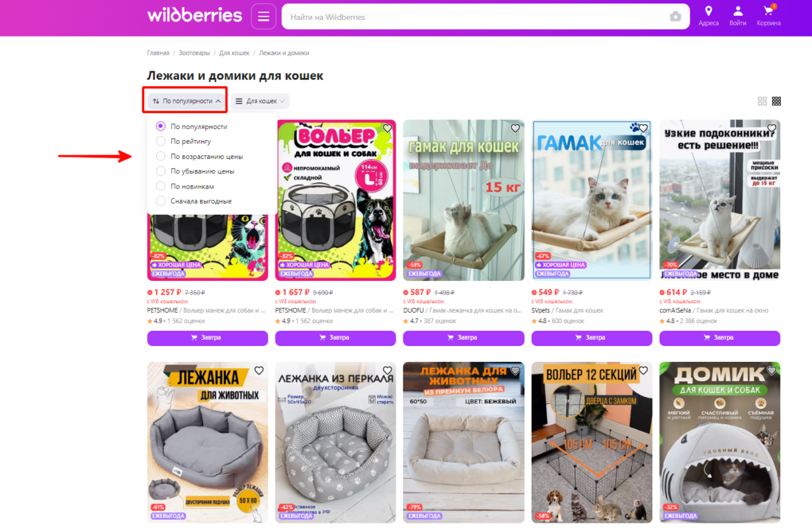Collapse the По популярности sort dropdown
The image size is (812, 529).
coord(186,101)
